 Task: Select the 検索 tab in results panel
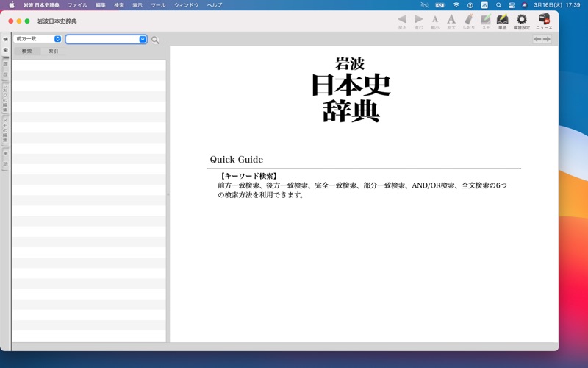[x=26, y=52]
